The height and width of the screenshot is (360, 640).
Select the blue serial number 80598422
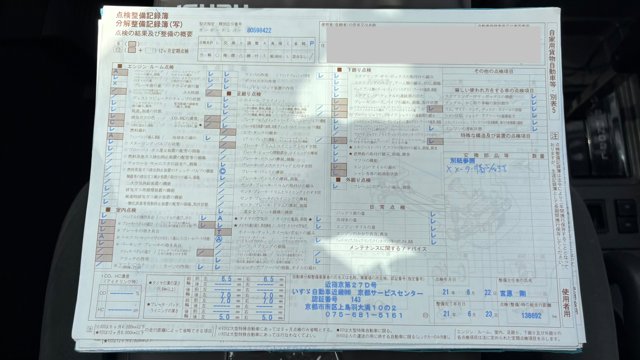click(x=259, y=30)
